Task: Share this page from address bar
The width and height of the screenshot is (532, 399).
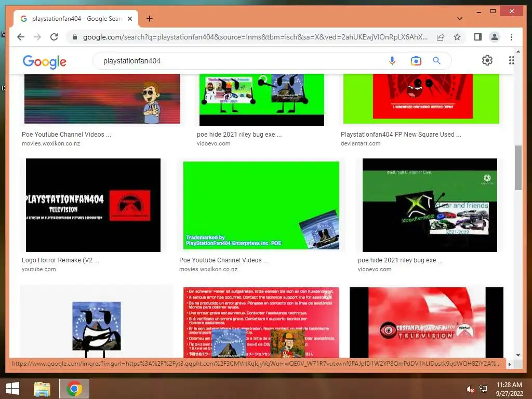Action: point(441,37)
